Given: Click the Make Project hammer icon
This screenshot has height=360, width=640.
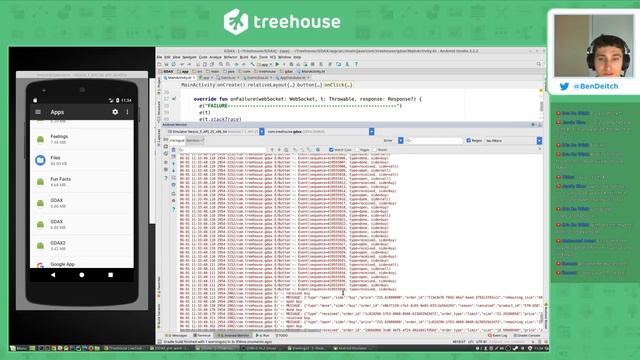Looking at the screenshot, I should pyautogui.click(x=252, y=64).
